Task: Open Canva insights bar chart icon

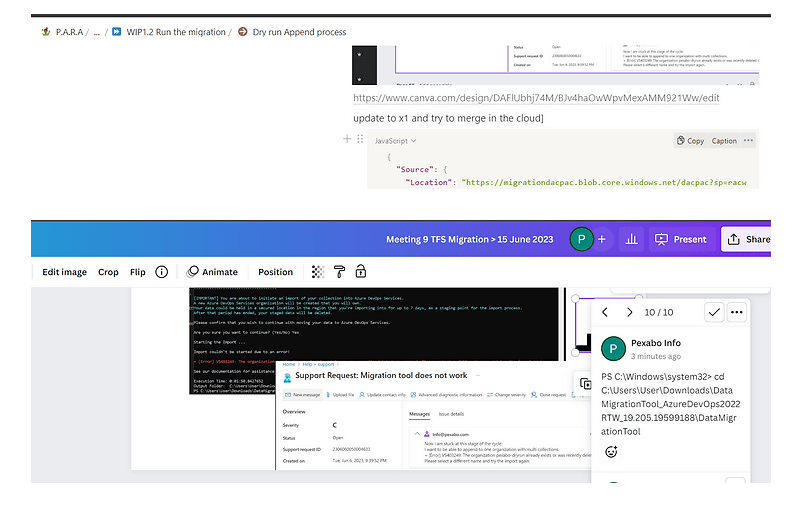Action: [632, 239]
